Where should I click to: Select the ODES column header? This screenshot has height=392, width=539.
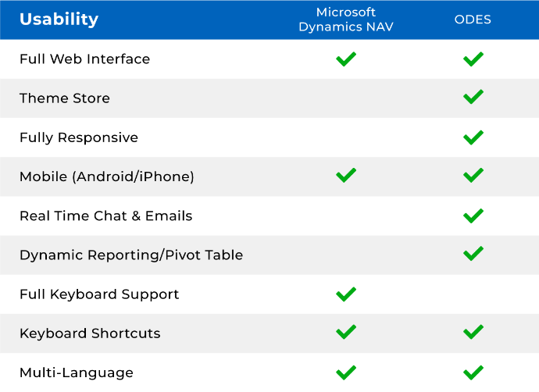click(473, 20)
